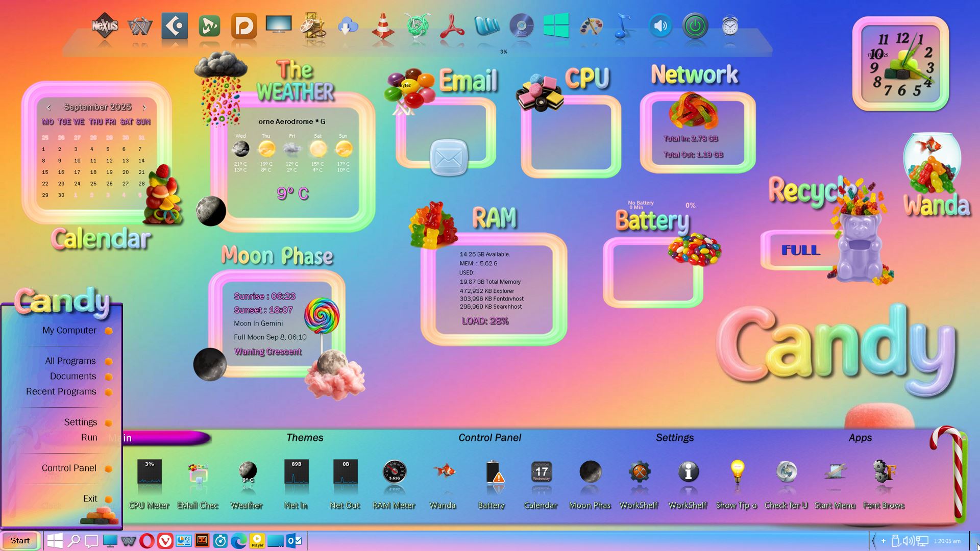Screen dimensions: 980x551
Task: Click the green power button dock icon
Action: tap(695, 26)
